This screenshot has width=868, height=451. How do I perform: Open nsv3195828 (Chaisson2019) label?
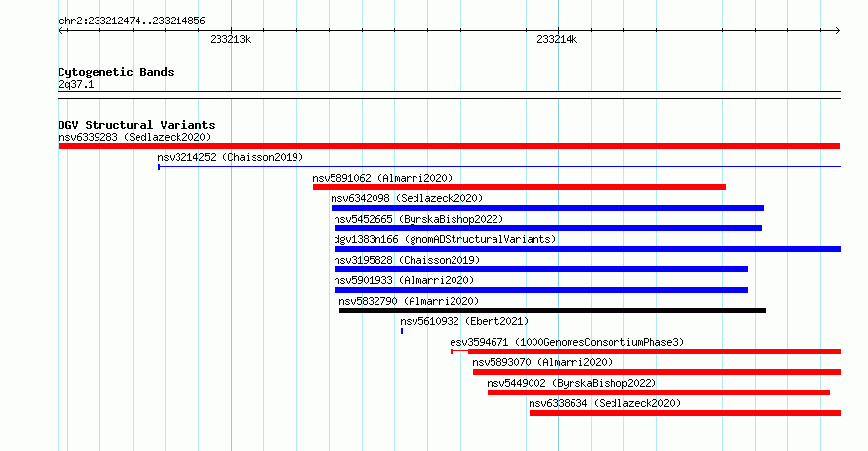tap(407, 260)
